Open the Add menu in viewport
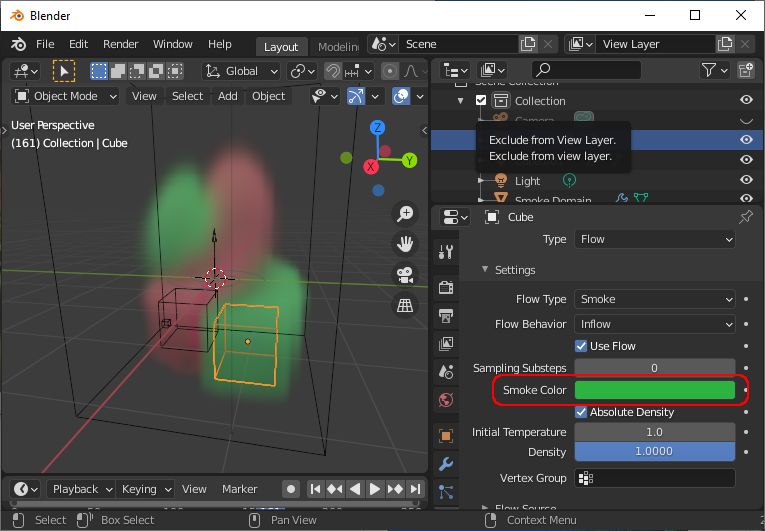765x531 pixels. click(227, 96)
